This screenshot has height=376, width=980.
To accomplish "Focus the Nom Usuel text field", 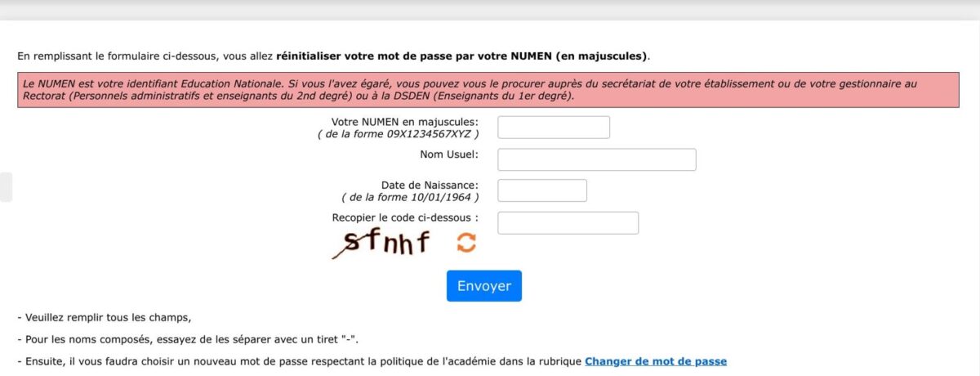I will click(x=596, y=159).
